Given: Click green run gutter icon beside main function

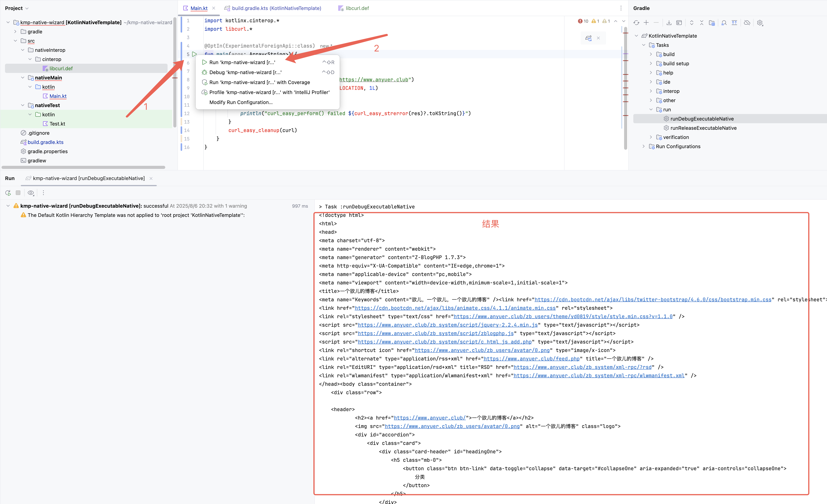Looking at the screenshot, I should point(195,54).
